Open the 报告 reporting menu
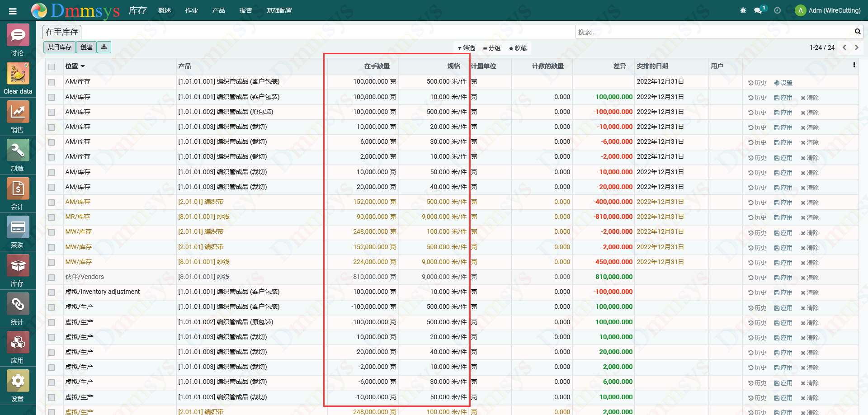Image resolution: width=868 pixels, height=415 pixels. tap(246, 10)
